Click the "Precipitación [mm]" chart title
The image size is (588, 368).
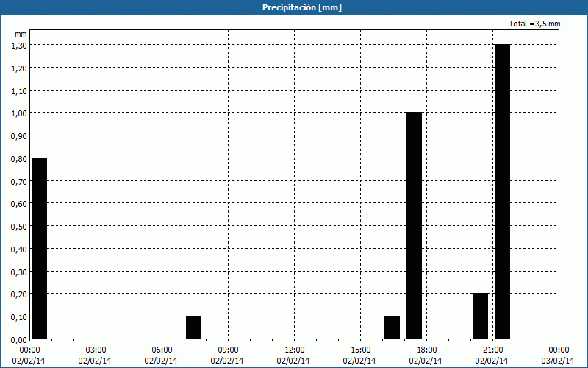pos(302,7)
